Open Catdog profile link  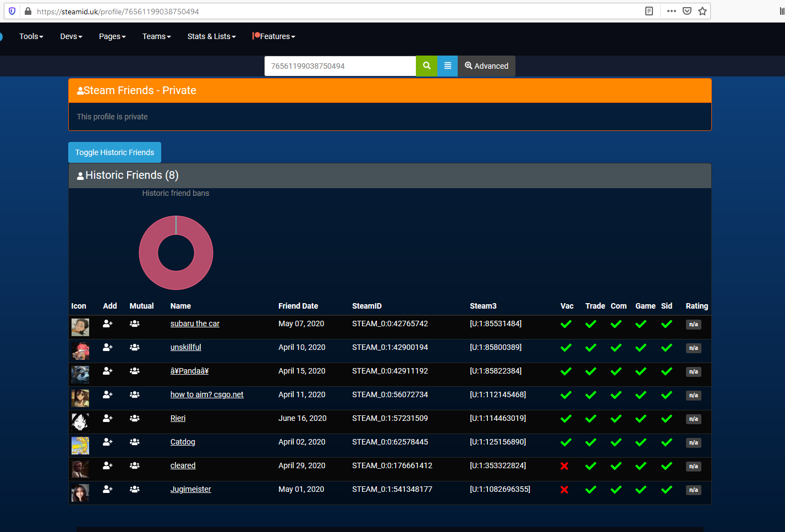(183, 442)
